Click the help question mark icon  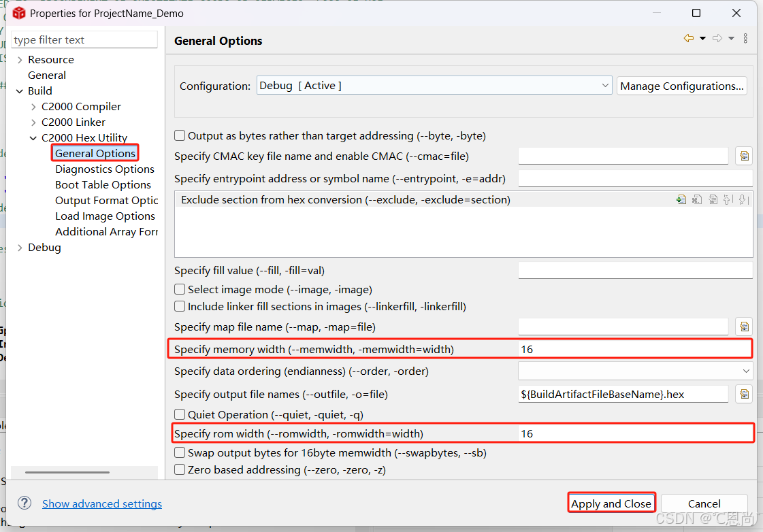25,503
